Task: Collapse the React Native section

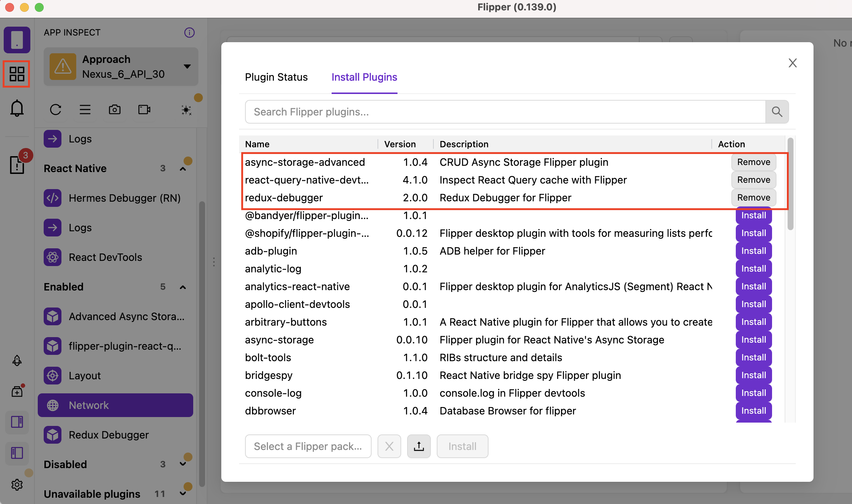Action: [x=183, y=168]
